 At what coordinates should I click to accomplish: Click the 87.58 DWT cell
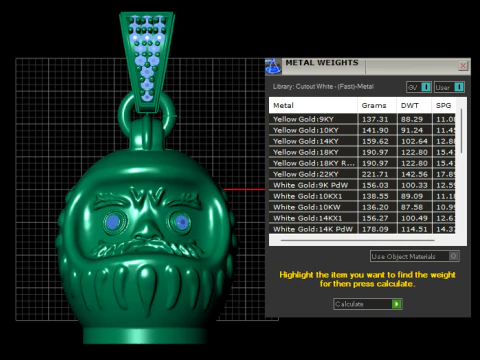click(414, 207)
